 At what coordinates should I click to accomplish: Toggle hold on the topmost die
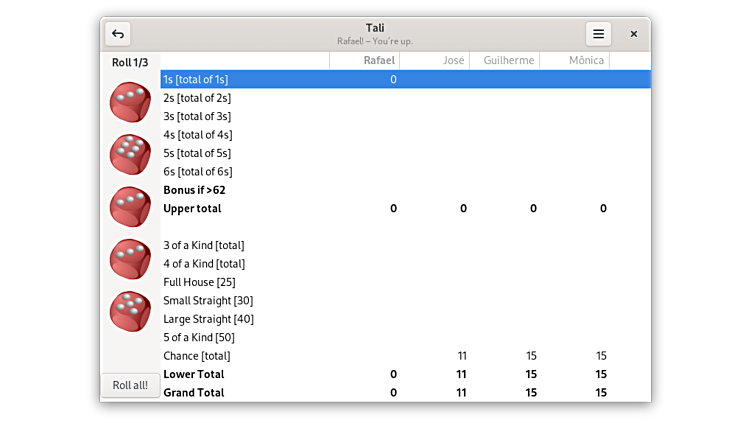pyautogui.click(x=130, y=102)
